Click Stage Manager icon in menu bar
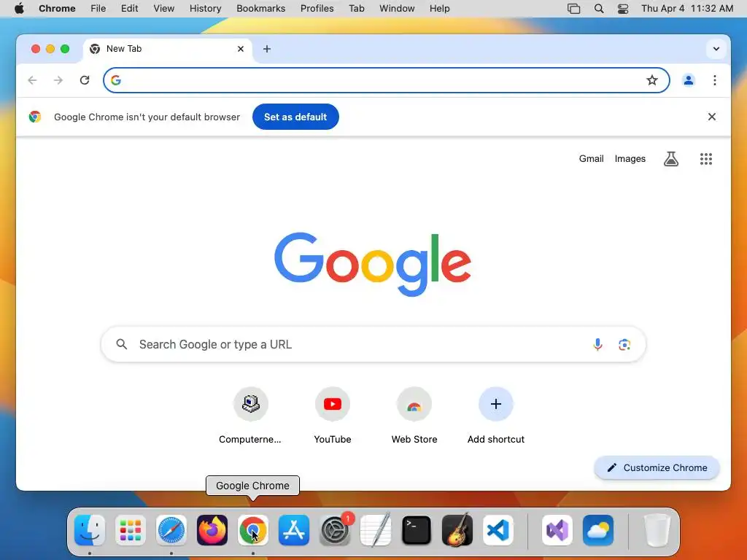Image resolution: width=747 pixels, height=560 pixels. pos(573,9)
